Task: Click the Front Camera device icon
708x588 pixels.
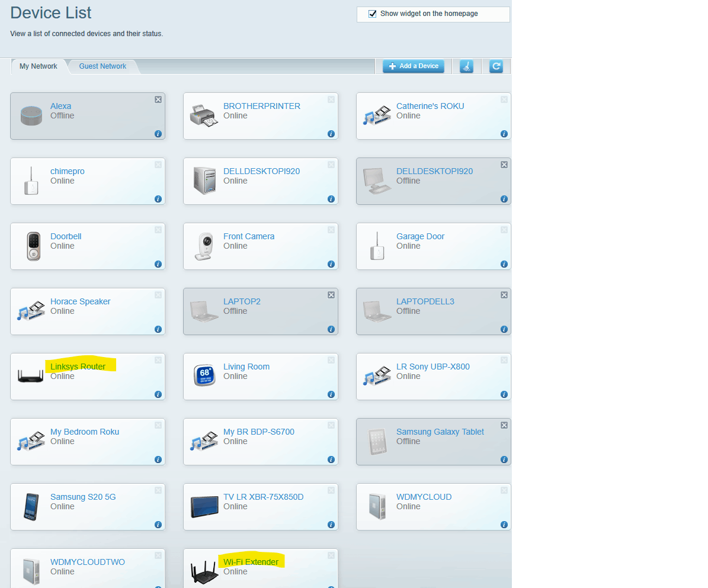Action: tap(204, 246)
